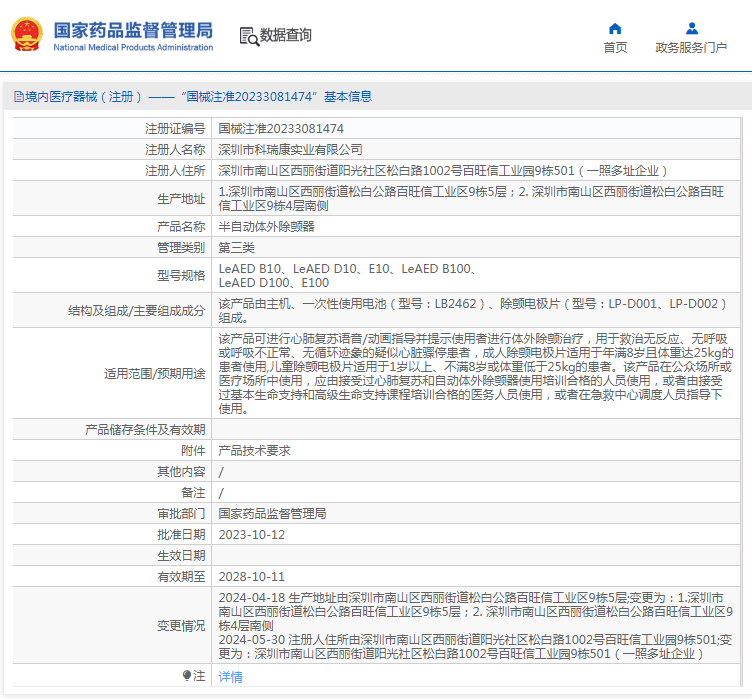
Task: Click the bulb icon beside 注
Action: [187, 675]
